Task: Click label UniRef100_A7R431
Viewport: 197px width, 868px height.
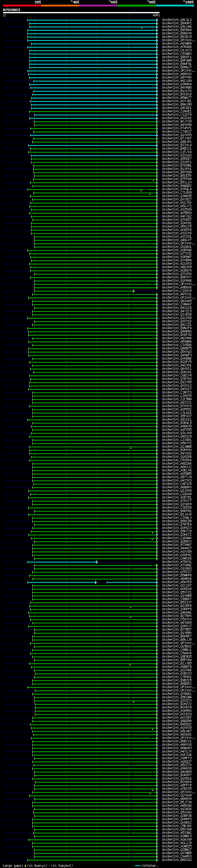Action: coord(176,562)
